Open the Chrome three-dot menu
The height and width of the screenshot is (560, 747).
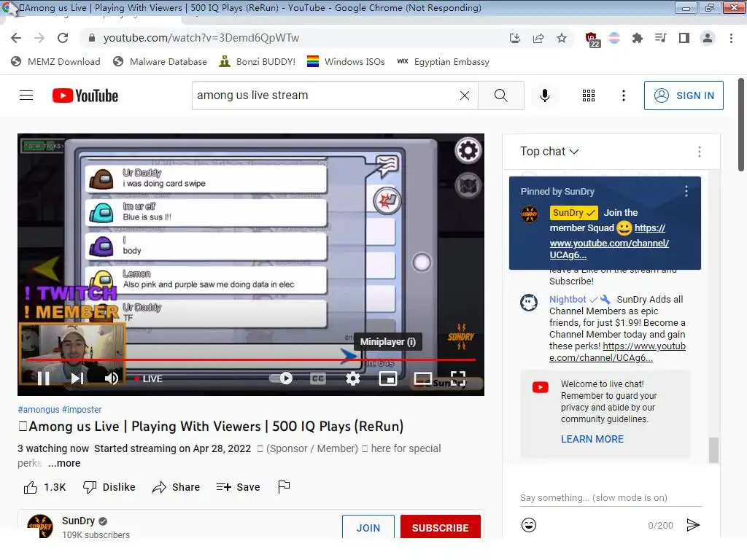tap(731, 38)
